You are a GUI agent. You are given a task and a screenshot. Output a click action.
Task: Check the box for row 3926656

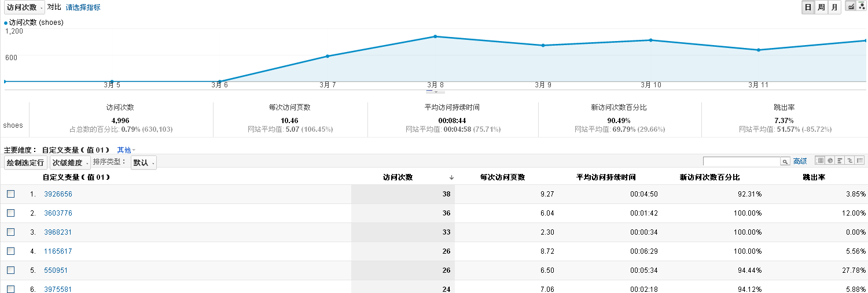click(11, 194)
